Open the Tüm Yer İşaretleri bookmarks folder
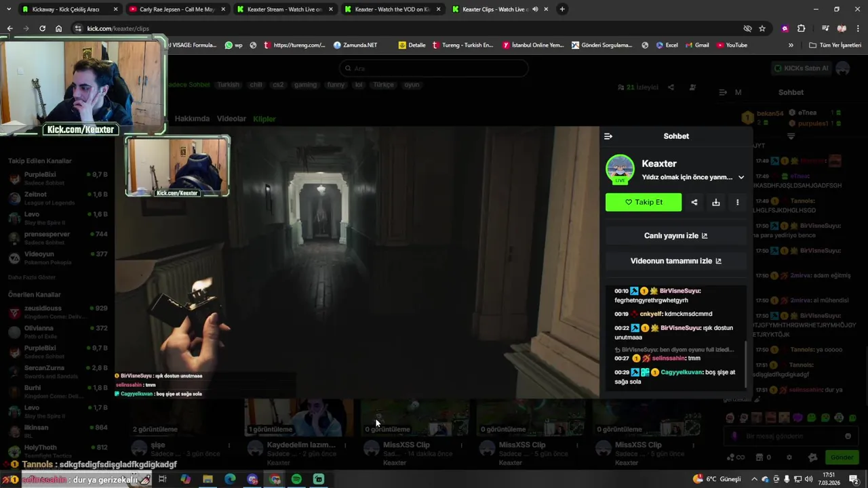This screenshot has height=488, width=868. tap(835, 45)
